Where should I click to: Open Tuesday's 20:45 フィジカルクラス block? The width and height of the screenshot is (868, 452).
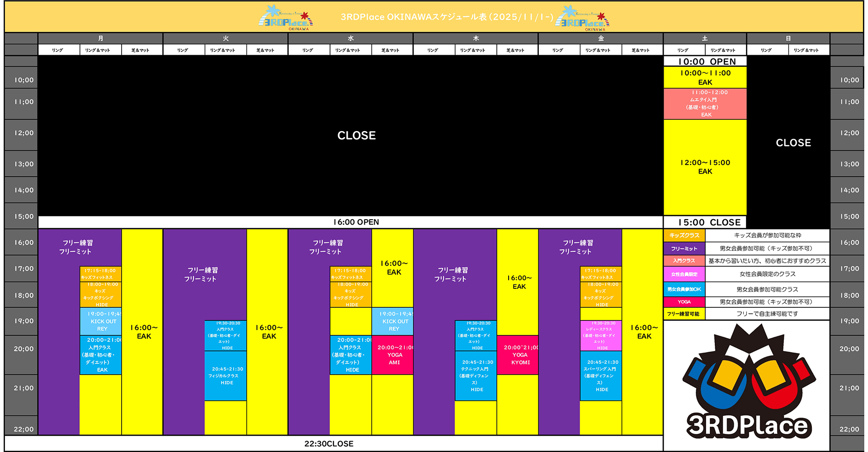(225, 376)
